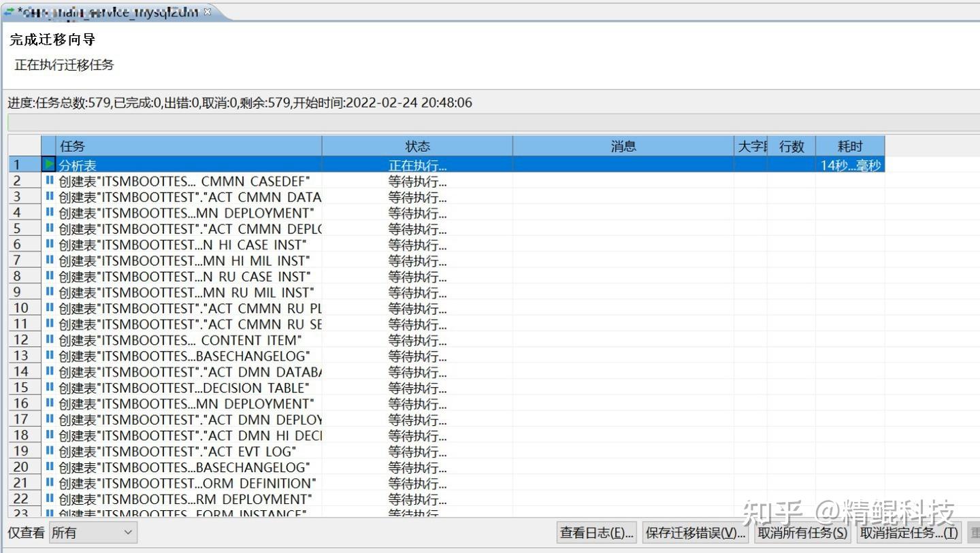980x553 pixels.
Task: Click the running status icon beside 分析表
Action: pos(50,164)
